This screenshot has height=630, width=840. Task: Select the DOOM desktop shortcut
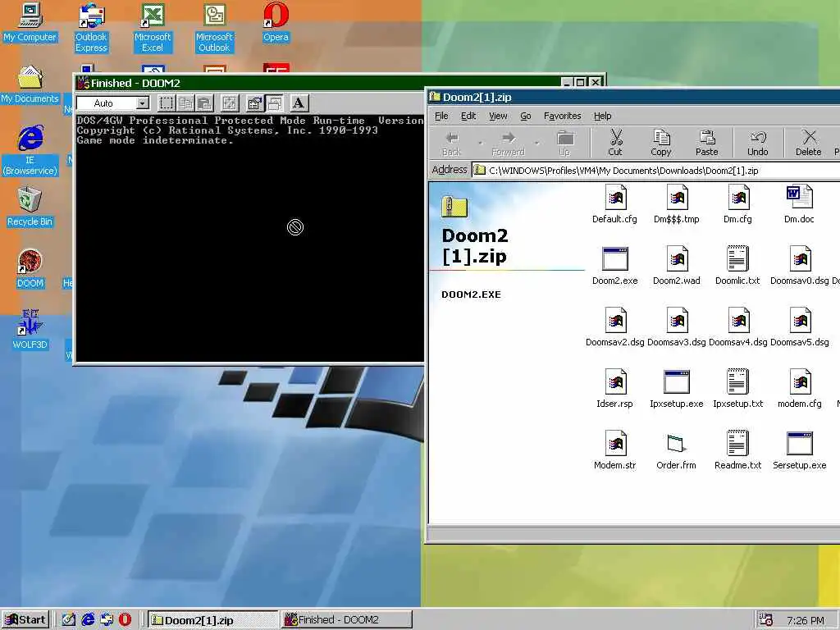30,269
